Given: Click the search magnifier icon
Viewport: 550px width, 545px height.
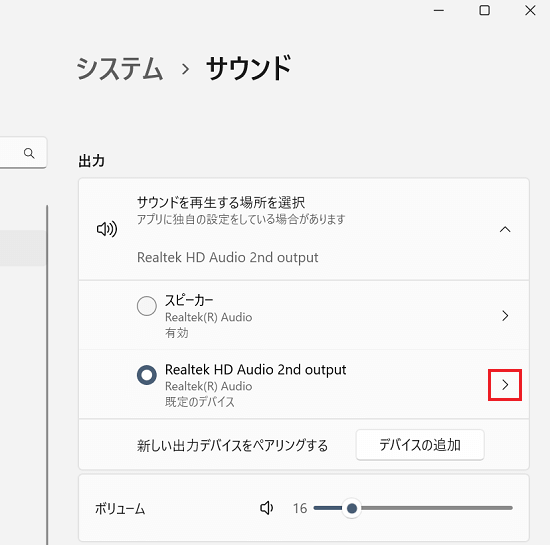Looking at the screenshot, I should coord(29,153).
